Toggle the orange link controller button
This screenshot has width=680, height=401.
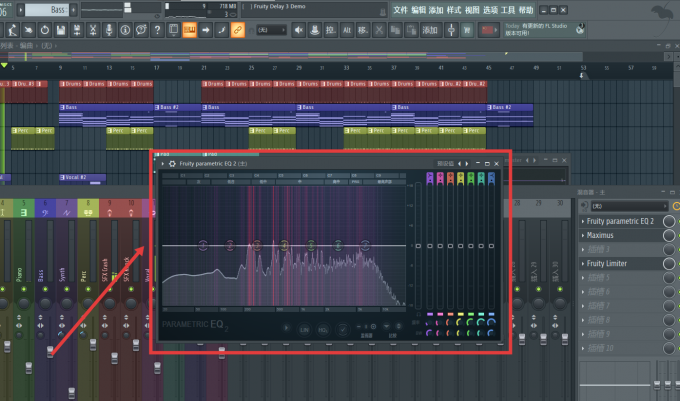[x=238, y=30]
